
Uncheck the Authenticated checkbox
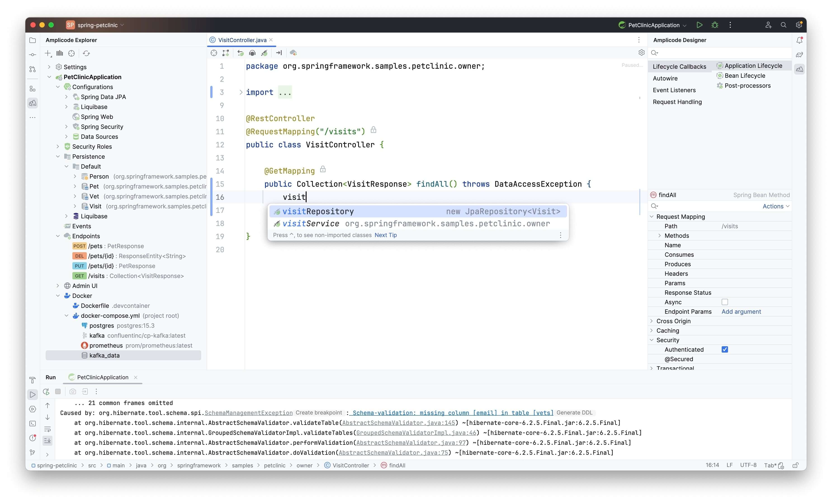pos(725,349)
